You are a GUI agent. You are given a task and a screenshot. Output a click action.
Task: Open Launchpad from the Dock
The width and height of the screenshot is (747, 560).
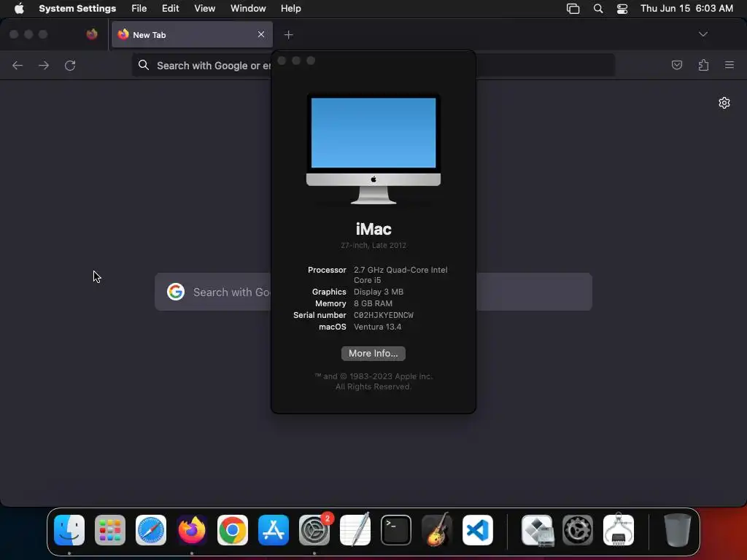coord(110,530)
